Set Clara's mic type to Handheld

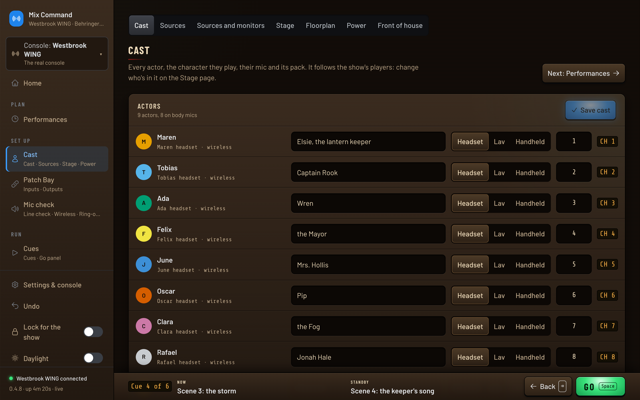(x=530, y=327)
